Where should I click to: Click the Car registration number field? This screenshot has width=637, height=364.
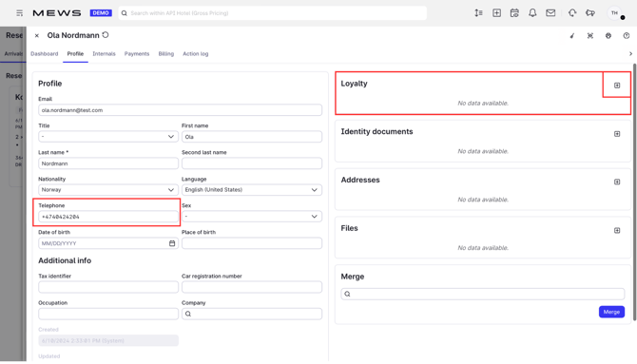tap(252, 287)
